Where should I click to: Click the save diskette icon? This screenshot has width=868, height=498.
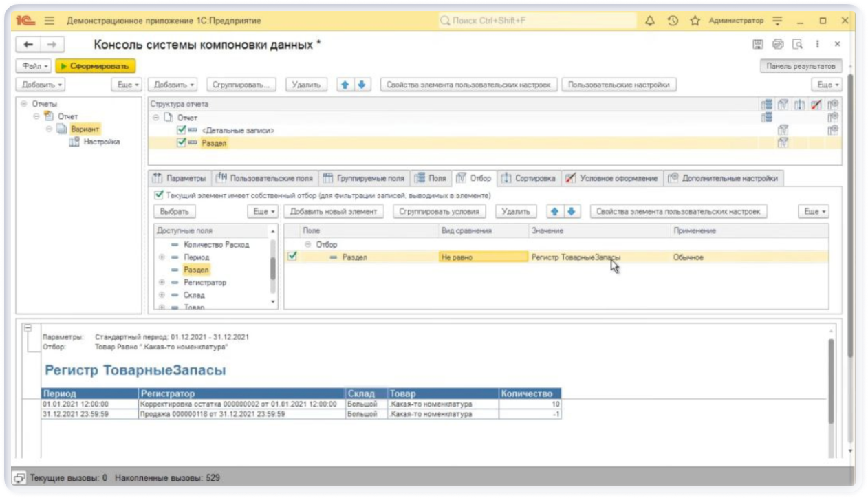[x=757, y=45]
